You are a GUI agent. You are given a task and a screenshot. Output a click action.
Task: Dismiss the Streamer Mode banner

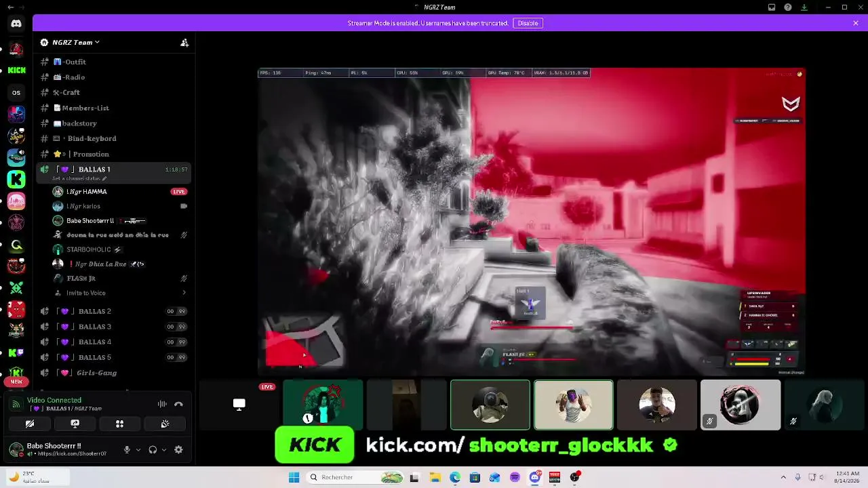(856, 23)
